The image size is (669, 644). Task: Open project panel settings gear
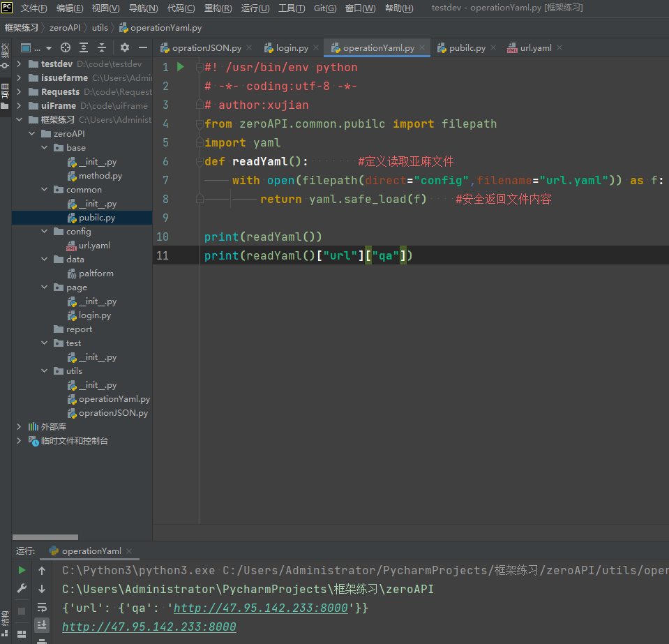[125, 47]
